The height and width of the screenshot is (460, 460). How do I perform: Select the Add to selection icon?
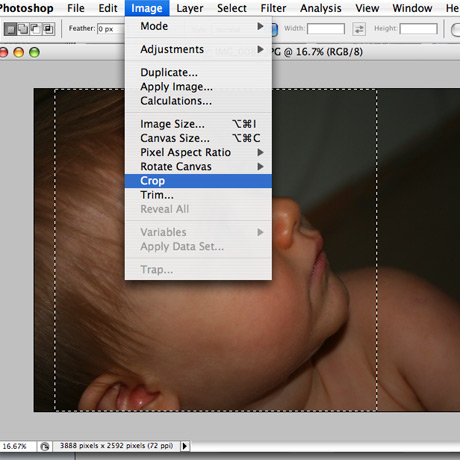coord(23,29)
